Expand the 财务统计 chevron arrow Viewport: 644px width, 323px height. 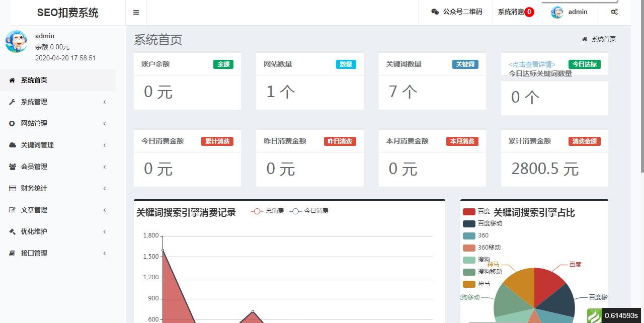pos(105,189)
